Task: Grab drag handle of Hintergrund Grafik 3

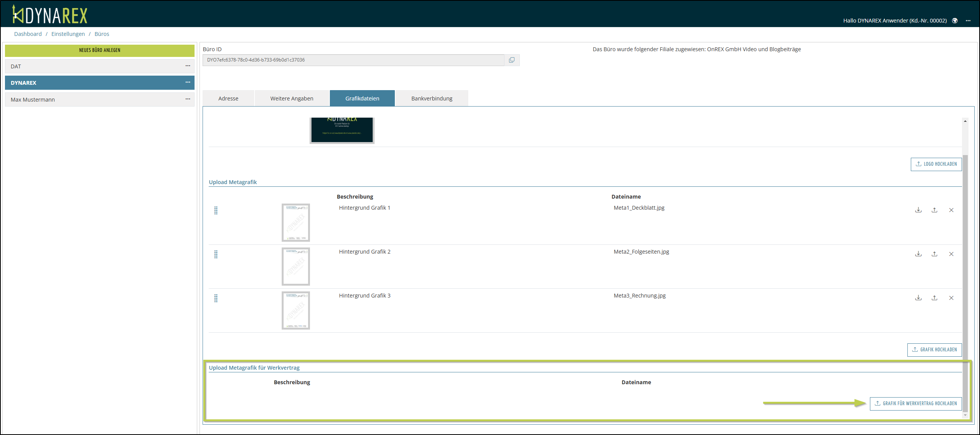Action: [x=216, y=298]
